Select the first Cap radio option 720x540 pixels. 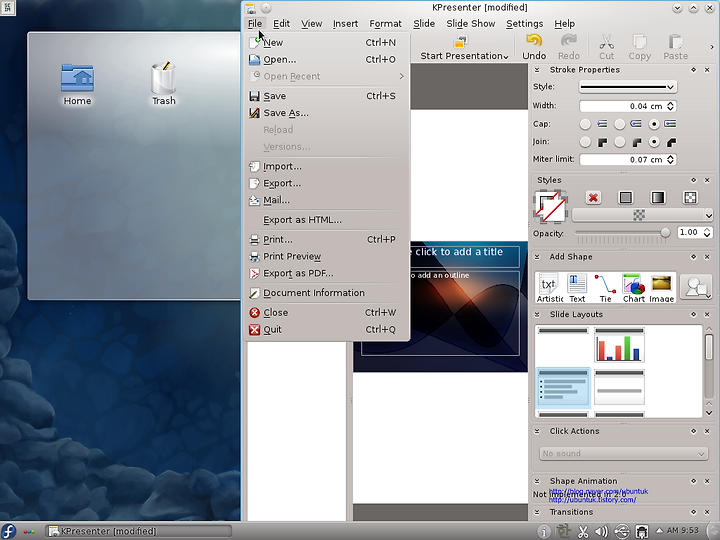click(x=585, y=124)
